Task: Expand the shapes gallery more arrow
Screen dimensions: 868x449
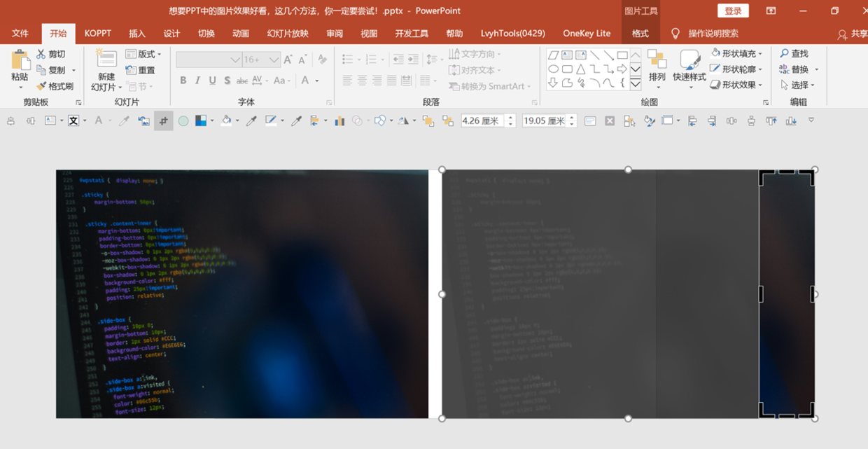Action: 636,84
